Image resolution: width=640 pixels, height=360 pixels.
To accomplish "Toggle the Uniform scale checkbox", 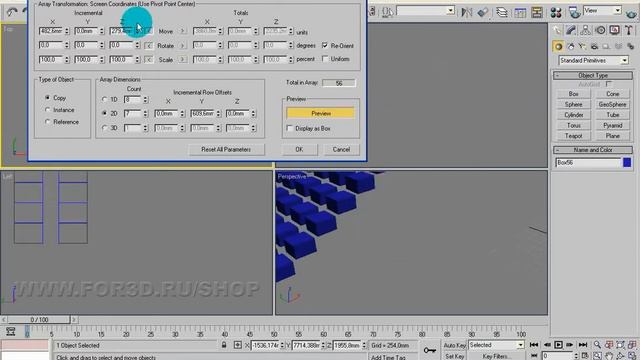I will (325, 59).
